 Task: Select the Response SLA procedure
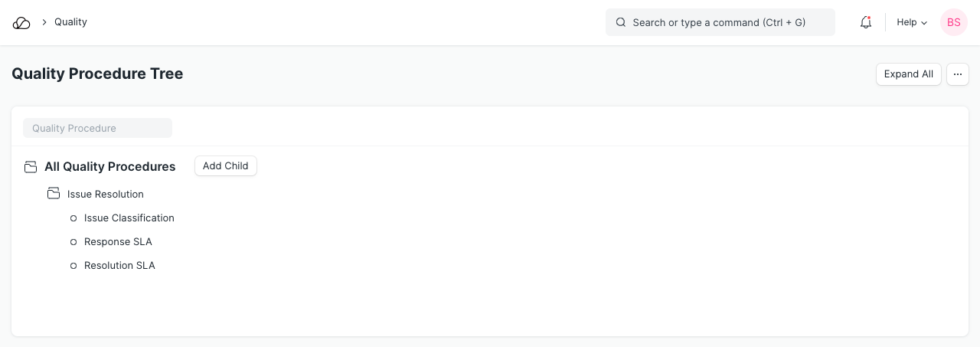(118, 242)
